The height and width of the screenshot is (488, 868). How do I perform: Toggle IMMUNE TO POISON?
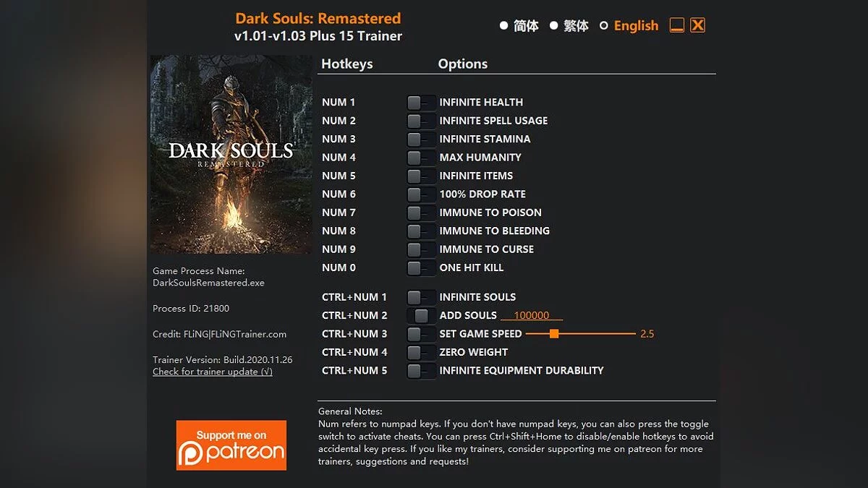pos(420,213)
